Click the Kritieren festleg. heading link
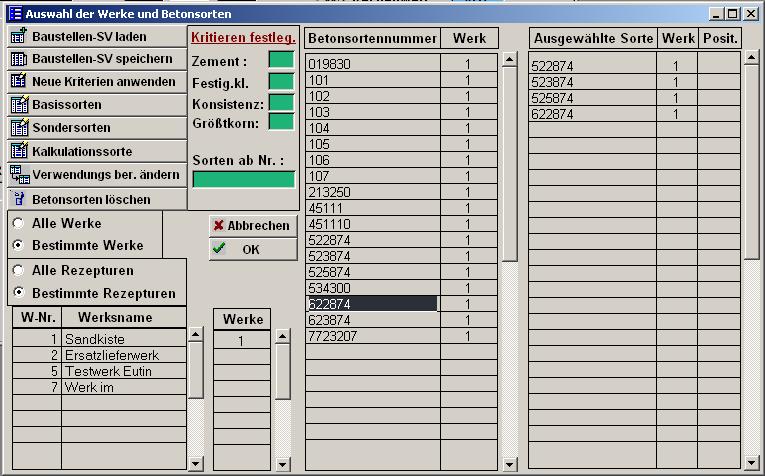 click(x=243, y=37)
